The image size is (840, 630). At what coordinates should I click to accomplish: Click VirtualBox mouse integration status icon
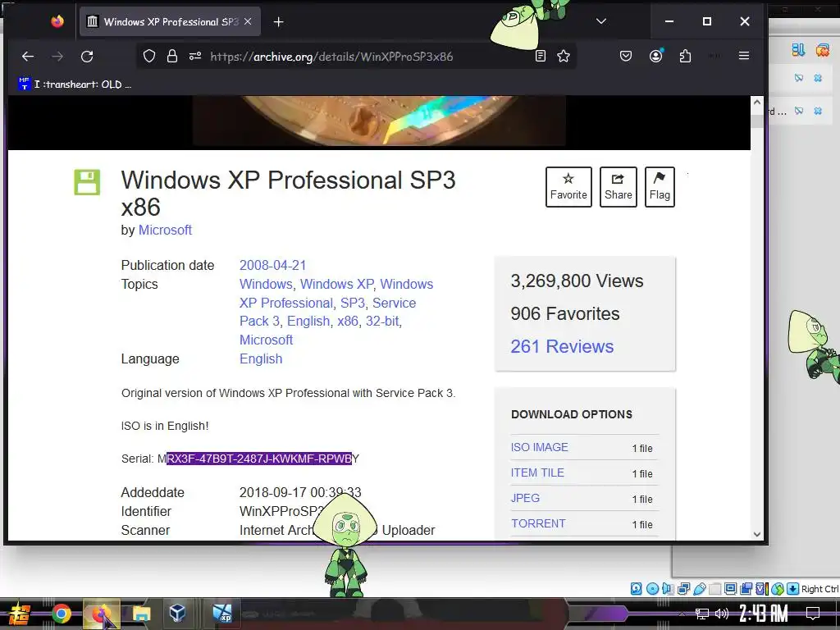(x=778, y=589)
